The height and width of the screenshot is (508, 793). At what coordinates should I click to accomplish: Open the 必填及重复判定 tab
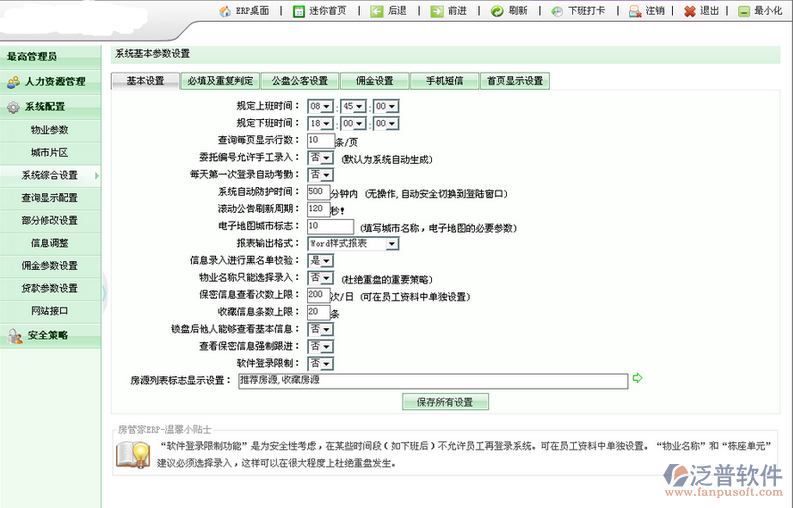220,81
